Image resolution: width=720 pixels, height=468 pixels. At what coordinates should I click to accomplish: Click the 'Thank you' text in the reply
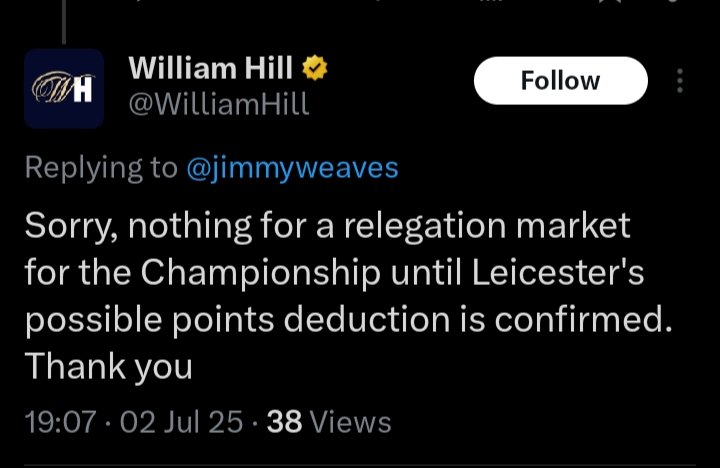tap(108, 367)
